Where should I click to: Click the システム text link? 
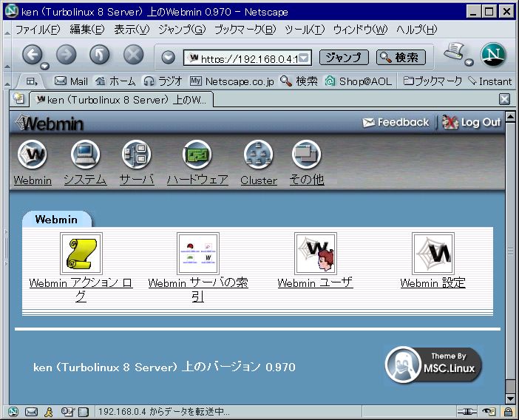[85, 180]
